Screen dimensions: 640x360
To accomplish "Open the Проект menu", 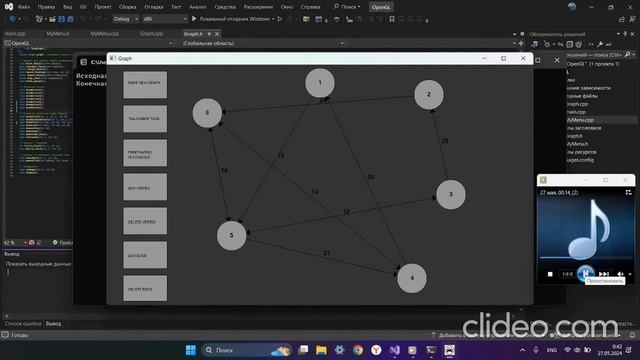I will (x=103, y=7).
